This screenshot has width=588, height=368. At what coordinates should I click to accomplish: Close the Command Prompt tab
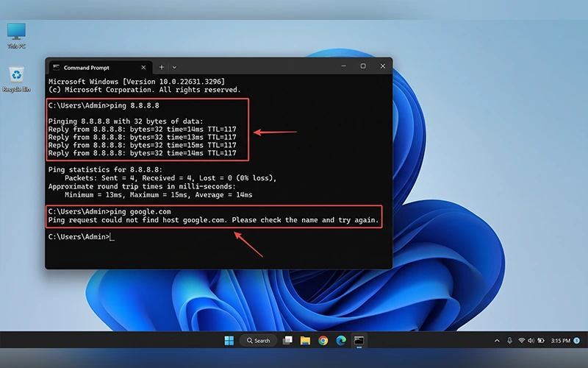click(143, 68)
